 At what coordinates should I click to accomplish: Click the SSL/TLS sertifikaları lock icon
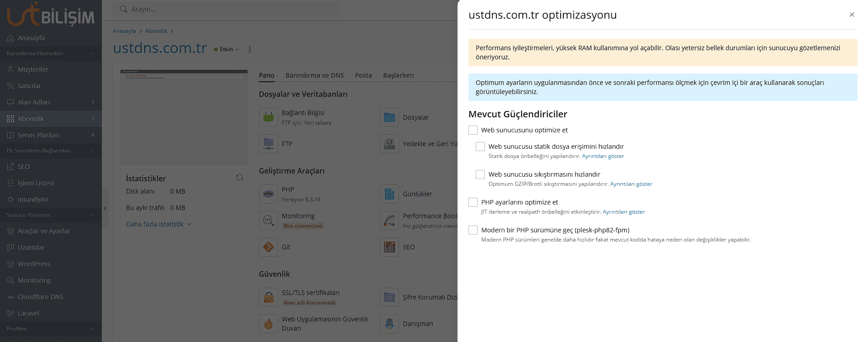268,297
